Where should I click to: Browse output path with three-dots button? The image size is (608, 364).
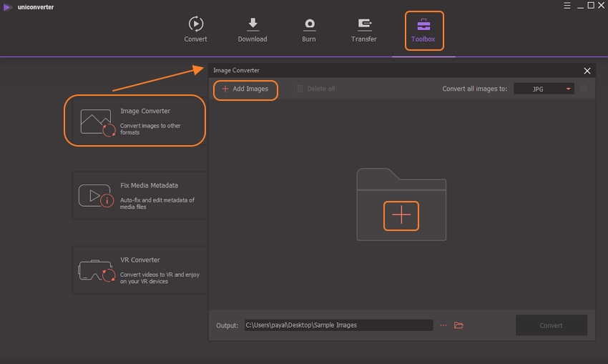(x=443, y=325)
